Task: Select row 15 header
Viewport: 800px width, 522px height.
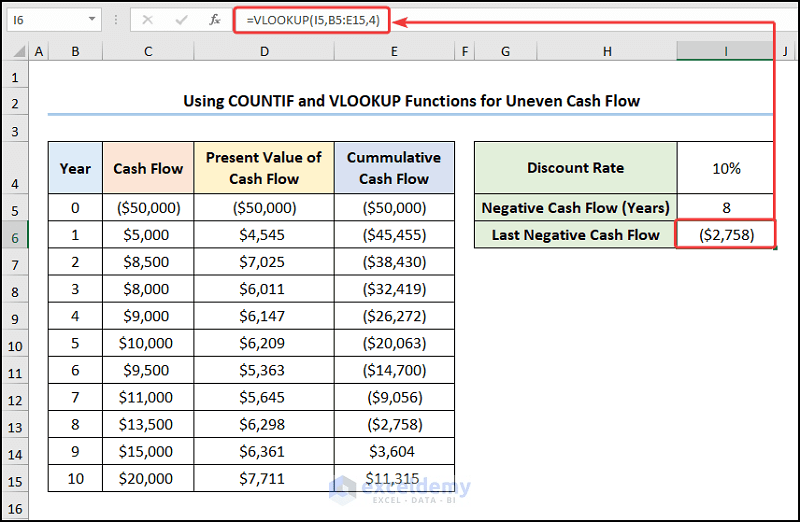Action: pyautogui.click(x=15, y=478)
